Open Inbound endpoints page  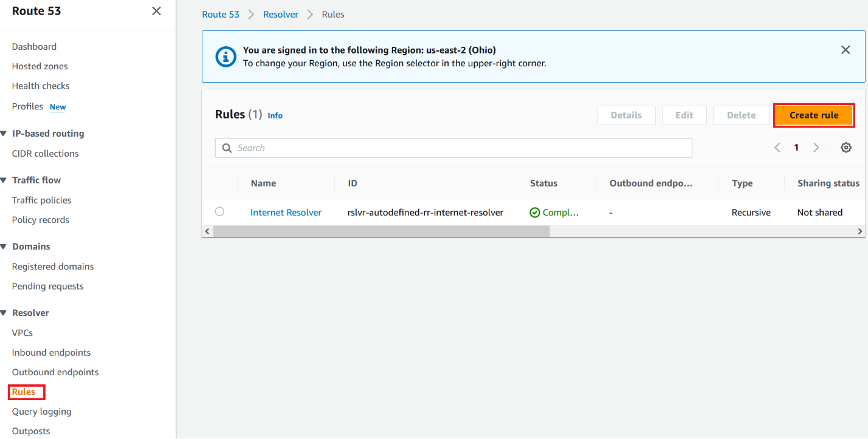[x=52, y=353]
